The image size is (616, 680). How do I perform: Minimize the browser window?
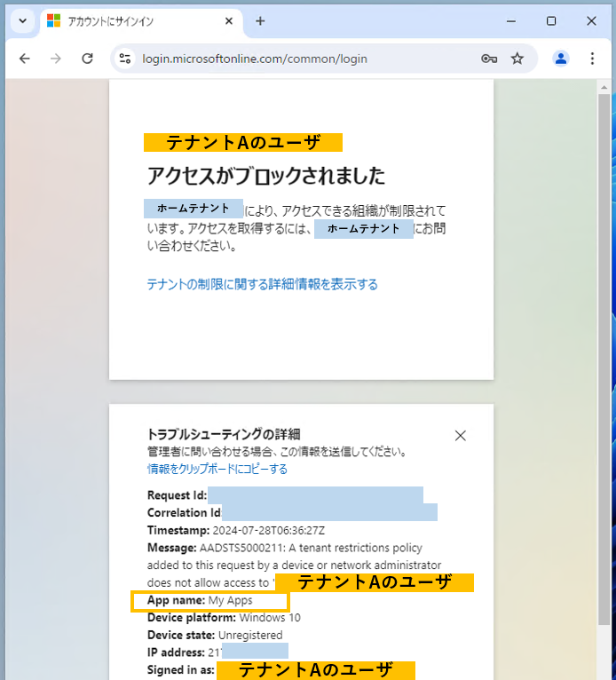511,20
